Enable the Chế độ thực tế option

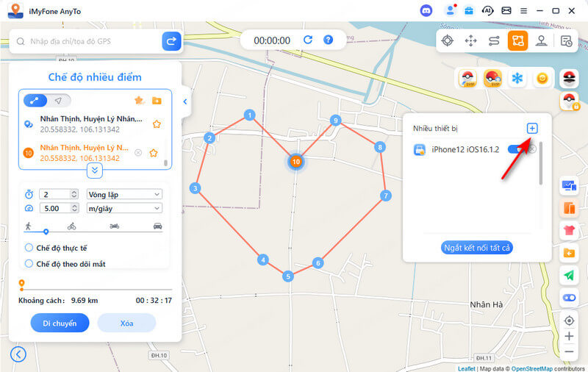point(29,248)
